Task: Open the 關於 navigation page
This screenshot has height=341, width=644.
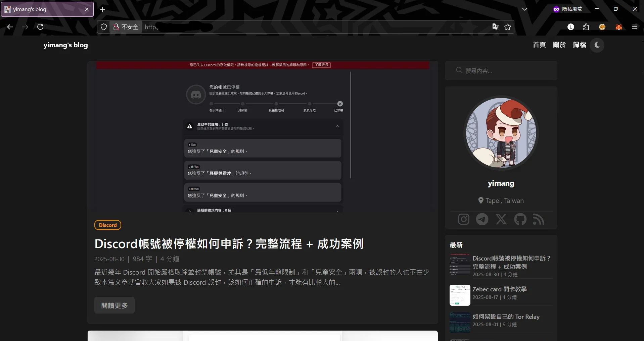Action: click(x=559, y=45)
